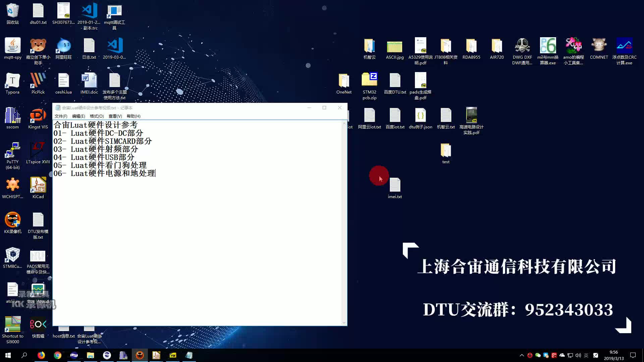Click line '05- Luat硬件看门狗处理'
This screenshot has width=644, height=362.
(x=100, y=165)
